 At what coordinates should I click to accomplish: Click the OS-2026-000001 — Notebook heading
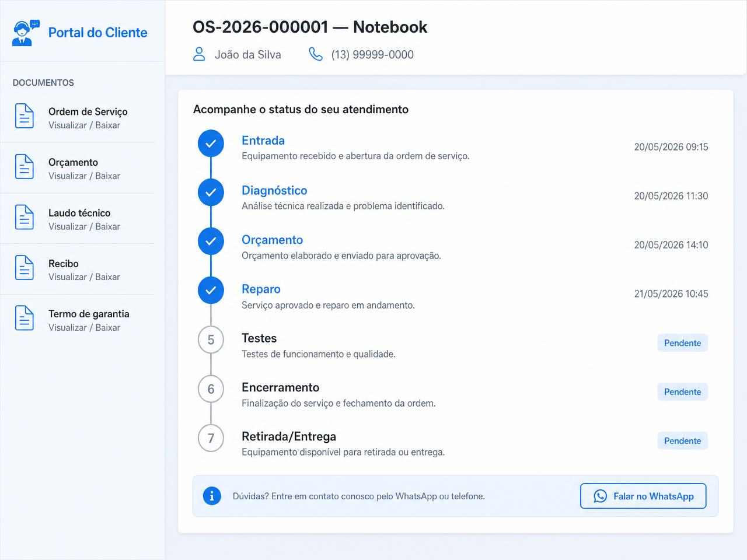click(310, 27)
